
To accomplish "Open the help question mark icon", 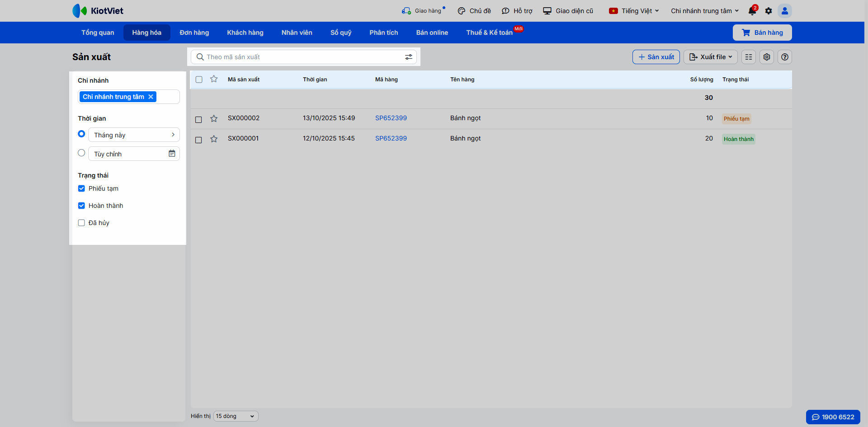I will pyautogui.click(x=785, y=57).
